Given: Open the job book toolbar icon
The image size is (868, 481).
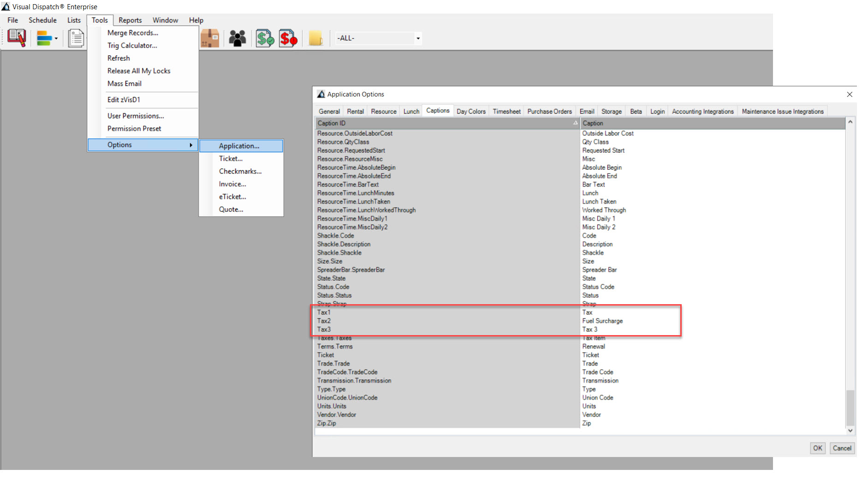Looking at the screenshot, I should [17, 38].
